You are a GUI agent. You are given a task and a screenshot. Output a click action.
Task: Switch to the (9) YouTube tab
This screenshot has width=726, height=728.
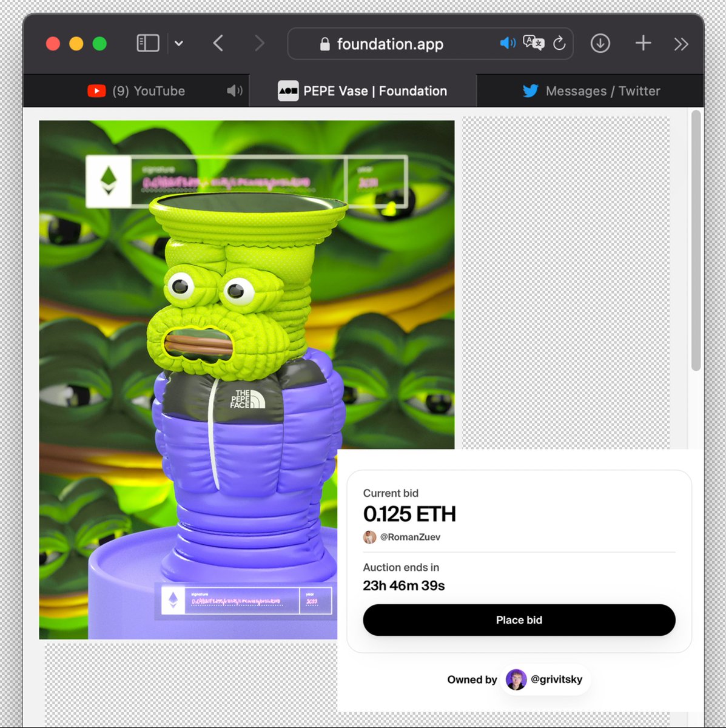(x=136, y=91)
